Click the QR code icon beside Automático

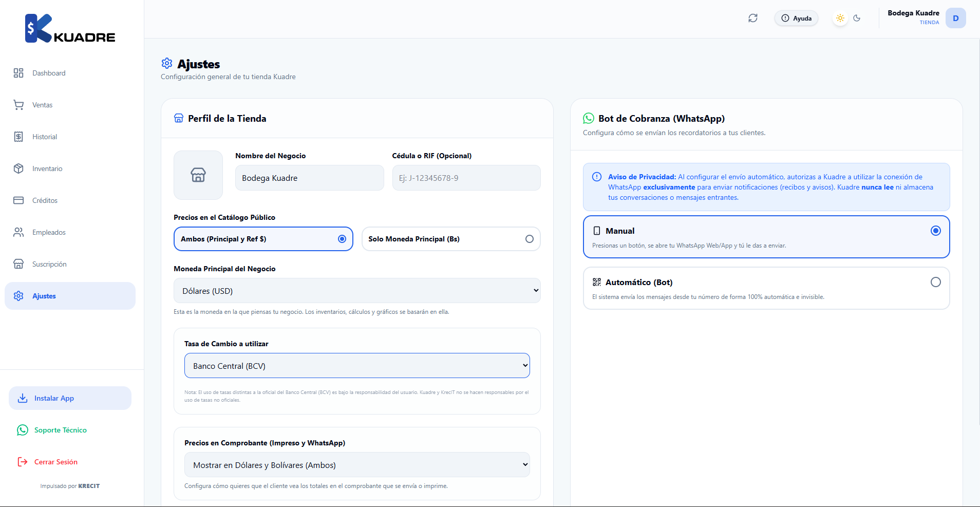597,282
